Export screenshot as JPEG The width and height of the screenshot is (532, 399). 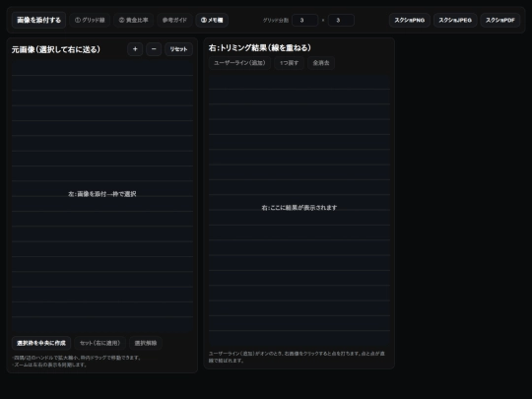point(455,20)
